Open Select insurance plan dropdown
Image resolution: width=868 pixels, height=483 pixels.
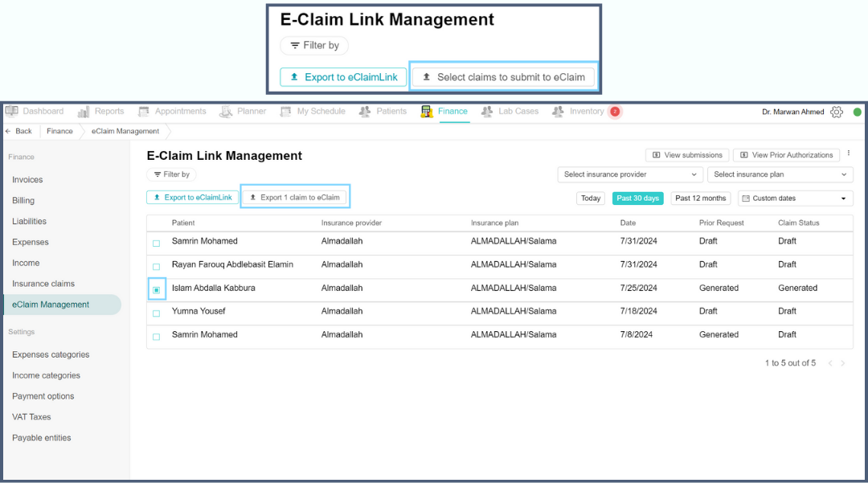point(780,174)
